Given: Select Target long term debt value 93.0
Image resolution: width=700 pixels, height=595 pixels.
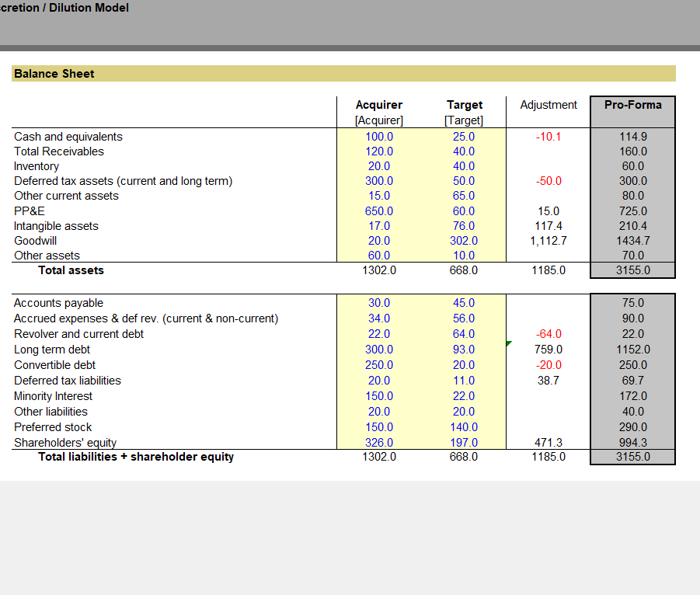Looking at the screenshot, I should [x=464, y=350].
